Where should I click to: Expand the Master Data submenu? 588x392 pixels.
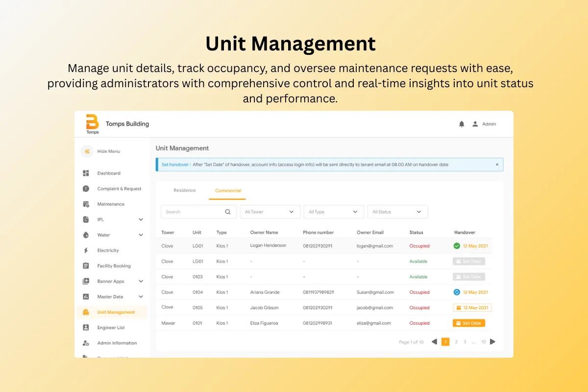pyautogui.click(x=141, y=296)
